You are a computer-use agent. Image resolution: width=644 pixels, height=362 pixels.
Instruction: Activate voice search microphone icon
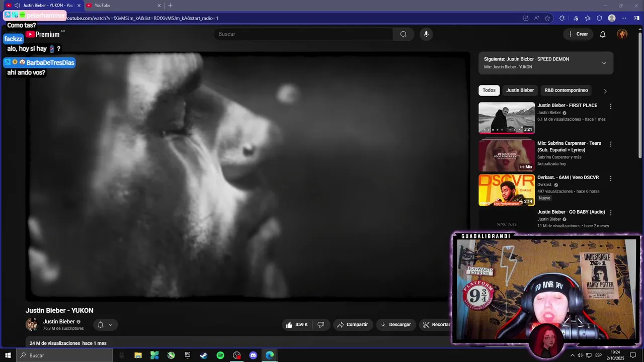click(x=426, y=34)
